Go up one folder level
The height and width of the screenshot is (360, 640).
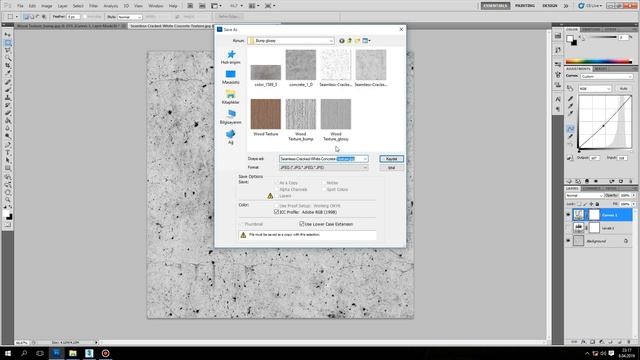[x=349, y=41]
